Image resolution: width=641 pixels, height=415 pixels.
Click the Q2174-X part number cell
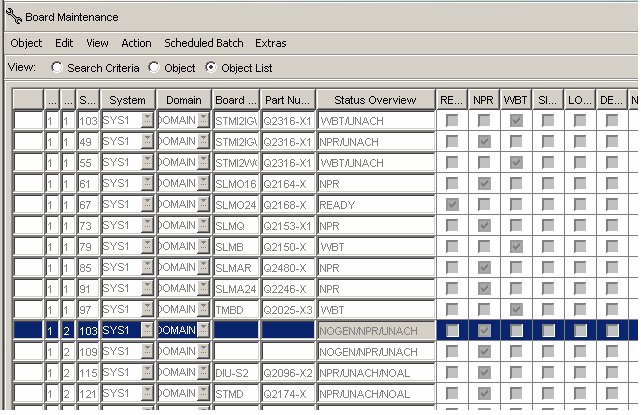tap(288, 394)
